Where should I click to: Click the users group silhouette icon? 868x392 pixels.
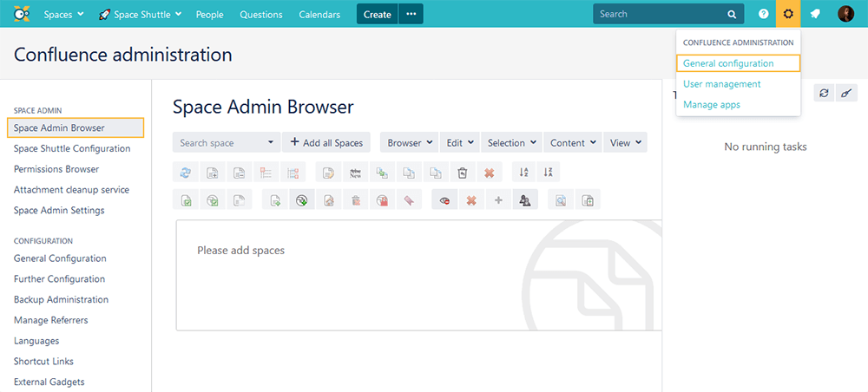tap(525, 199)
